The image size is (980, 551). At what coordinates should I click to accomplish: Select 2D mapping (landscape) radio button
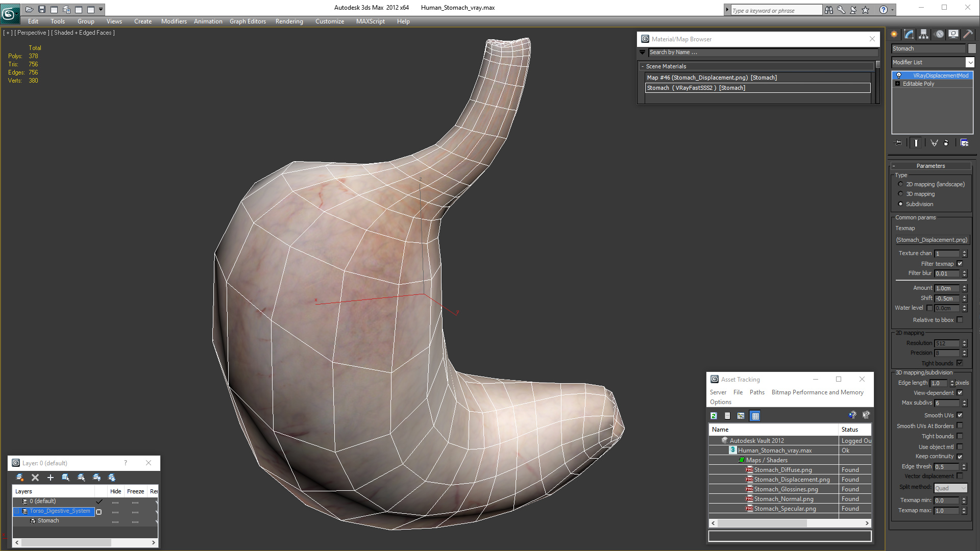tap(900, 184)
